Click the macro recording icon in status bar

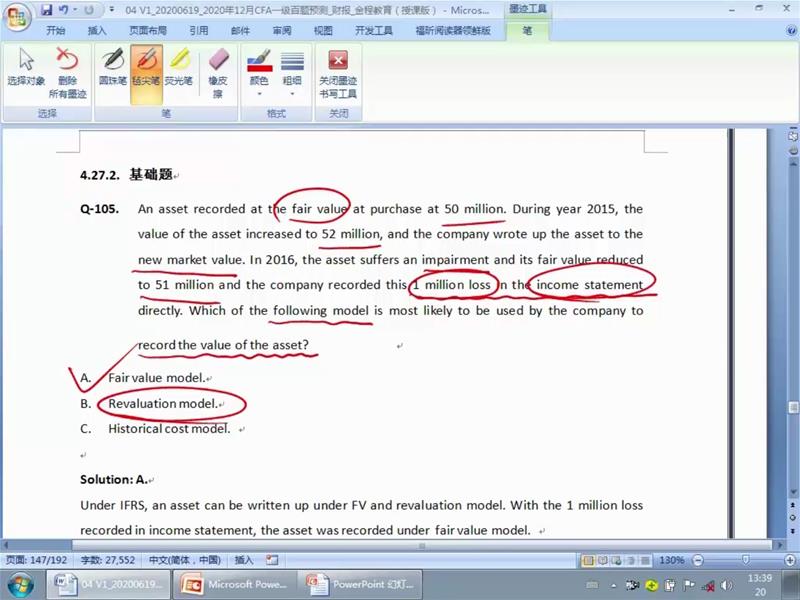click(x=272, y=560)
